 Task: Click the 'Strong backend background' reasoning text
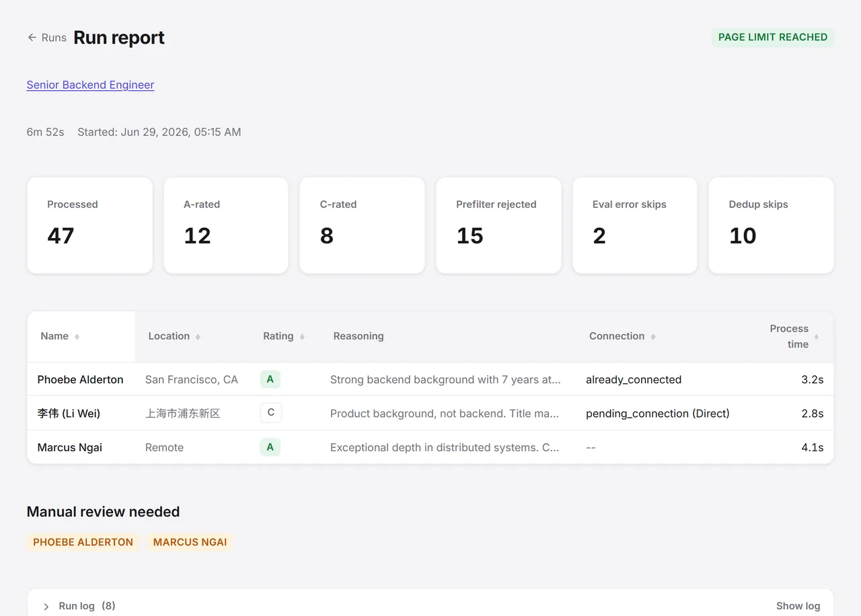click(x=445, y=380)
